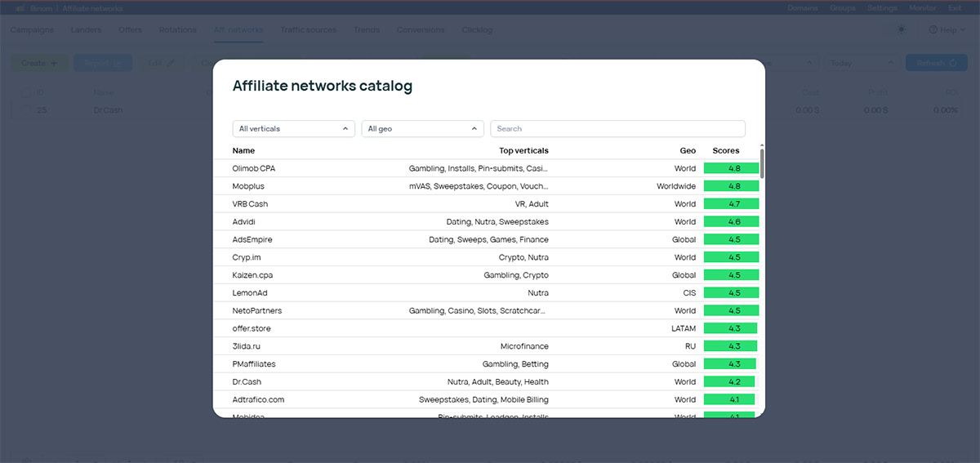Switch to the Landers tab
Screen dimensions: 980x463
pyautogui.click(x=87, y=30)
